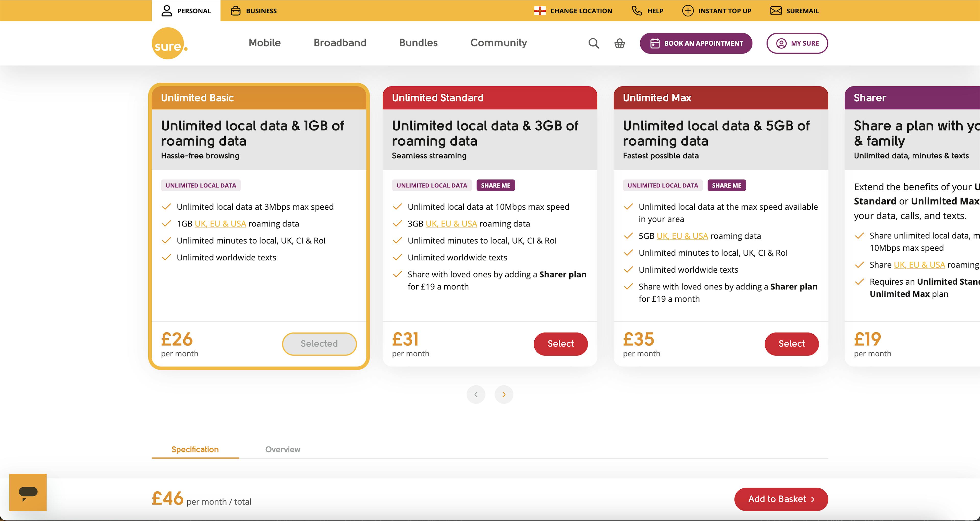Click the £46 per month total
Image resolution: width=980 pixels, height=521 pixels.
pyautogui.click(x=201, y=499)
